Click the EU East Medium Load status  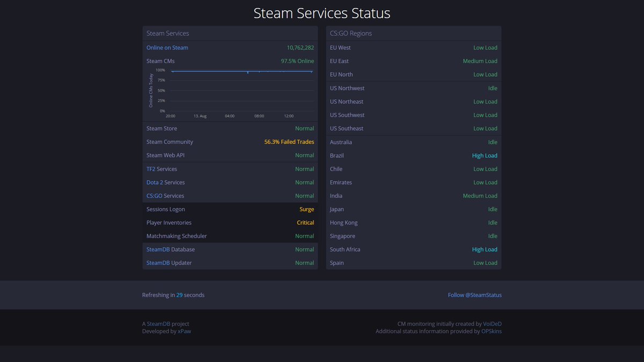tap(480, 61)
